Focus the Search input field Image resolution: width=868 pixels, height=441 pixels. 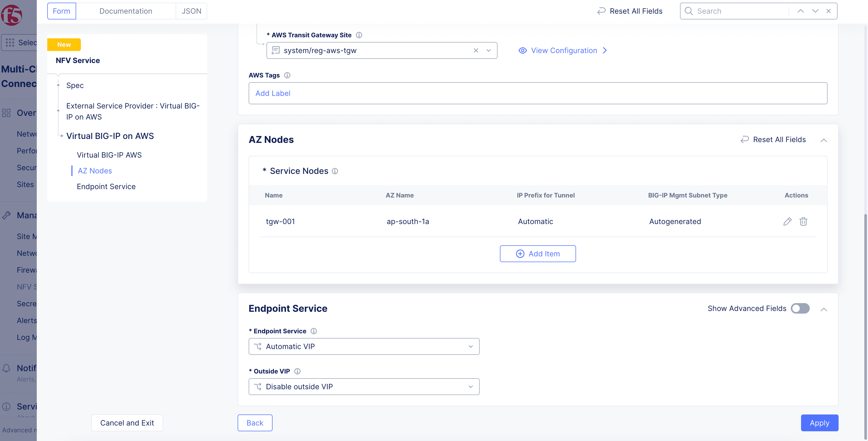pyautogui.click(x=741, y=11)
